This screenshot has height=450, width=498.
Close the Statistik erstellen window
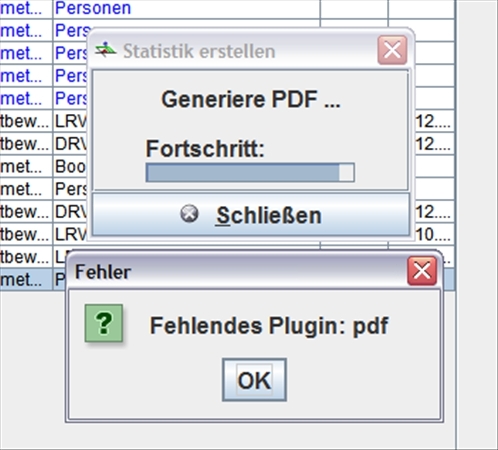click(392, 50)
